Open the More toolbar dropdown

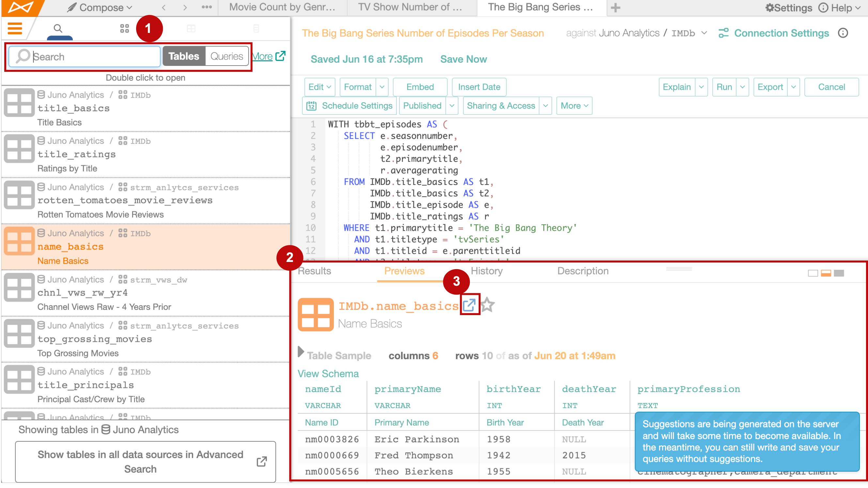574,106
